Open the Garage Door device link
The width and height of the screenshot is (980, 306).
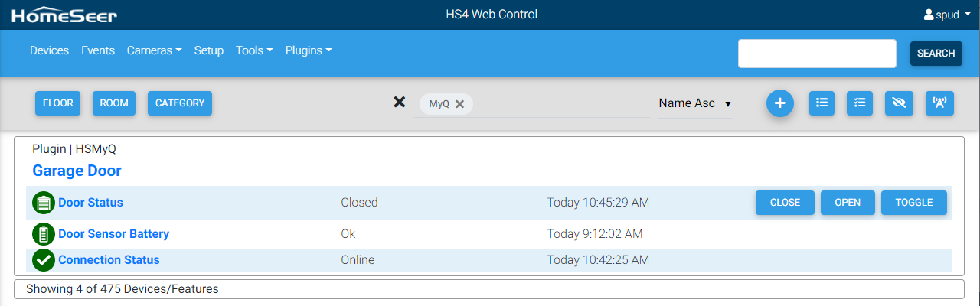pyautogui.click(x=77, y=171)
